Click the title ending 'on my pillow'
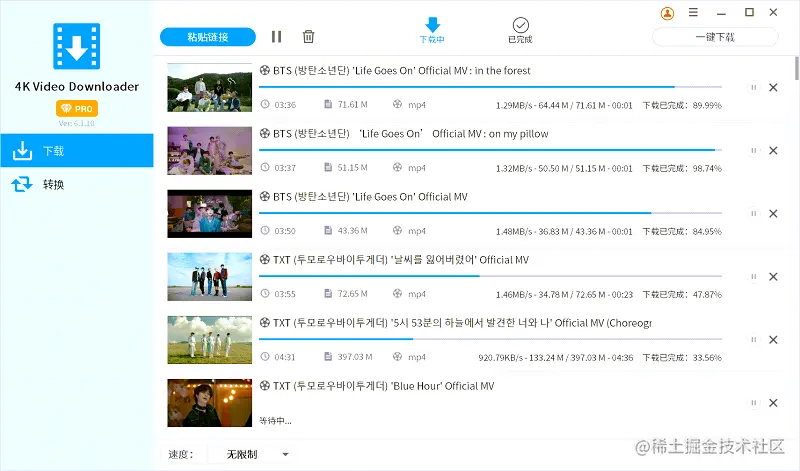Viewport: 800px width, 471px height. [410, 134]
